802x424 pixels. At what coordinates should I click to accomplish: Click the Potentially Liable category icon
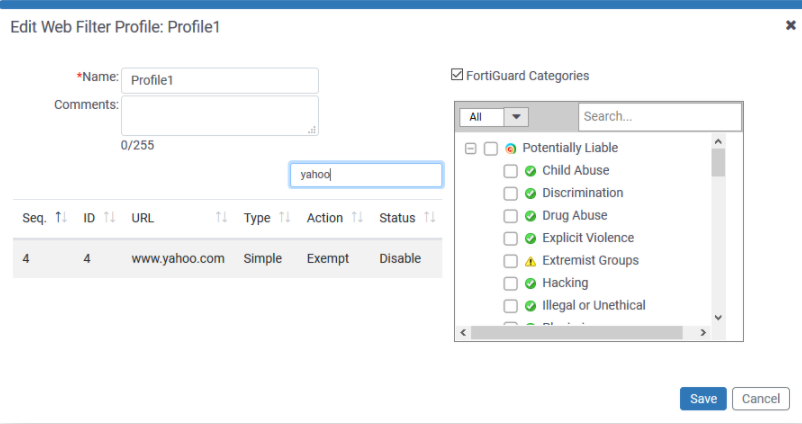pyautogui.click(x=511, y=148)
